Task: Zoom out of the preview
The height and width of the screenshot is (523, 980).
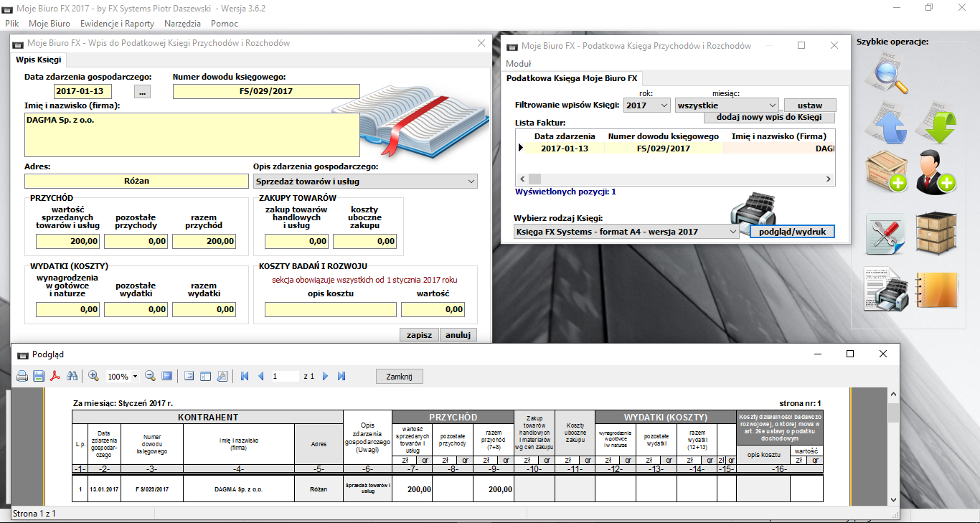Action: pyautogui.click(x=151, y=376)
